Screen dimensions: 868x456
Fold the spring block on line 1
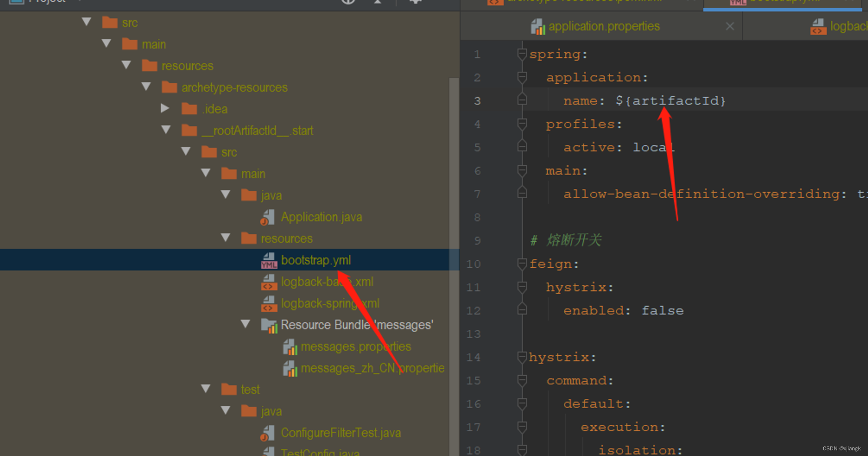click(522, 54)
